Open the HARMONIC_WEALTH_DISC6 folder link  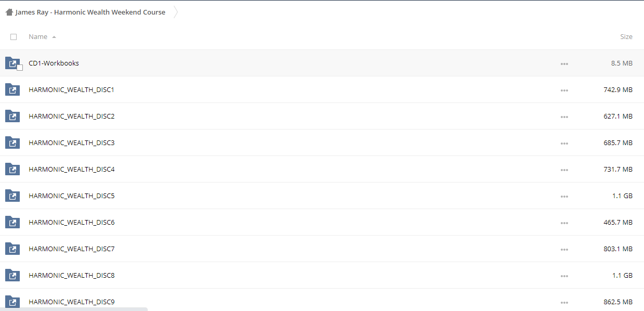pos(72,222)
